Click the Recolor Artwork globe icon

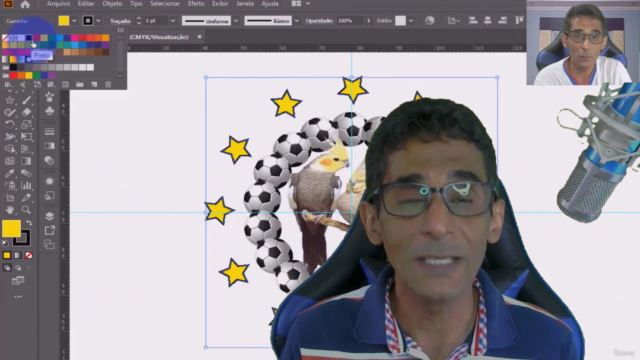point(429,20)
